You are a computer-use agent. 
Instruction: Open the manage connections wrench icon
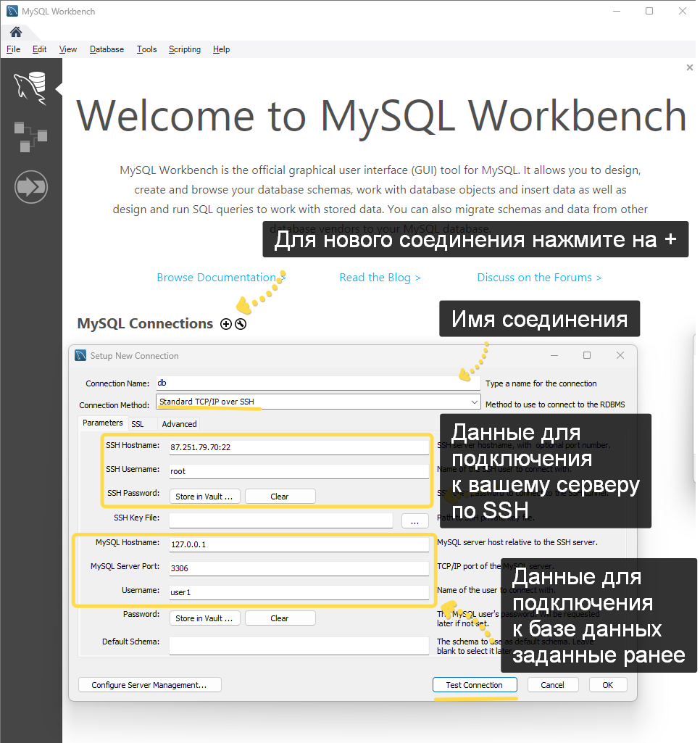point(241,324)
